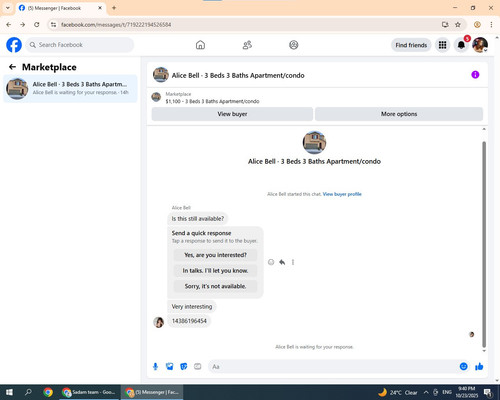Click the 14386196454 phone number message
Viewport: 500px width, 400px height.
pyautogui.click(x=189, y=321)
